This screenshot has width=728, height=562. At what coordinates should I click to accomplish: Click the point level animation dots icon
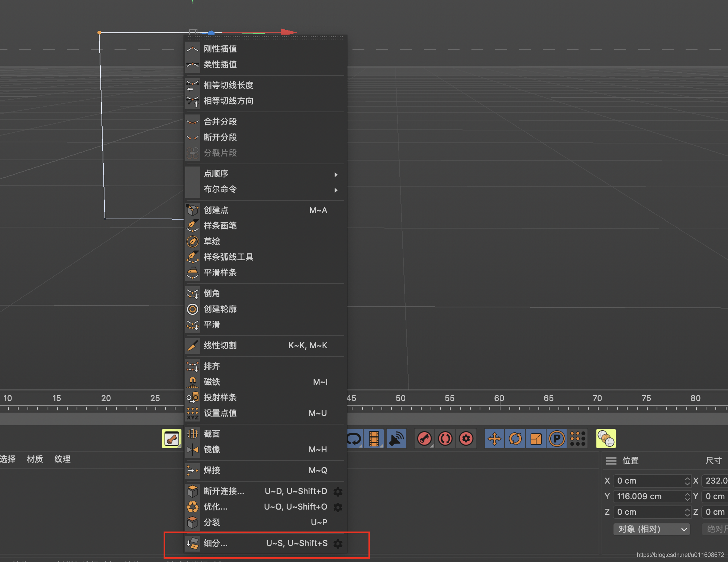pos(578,439)
